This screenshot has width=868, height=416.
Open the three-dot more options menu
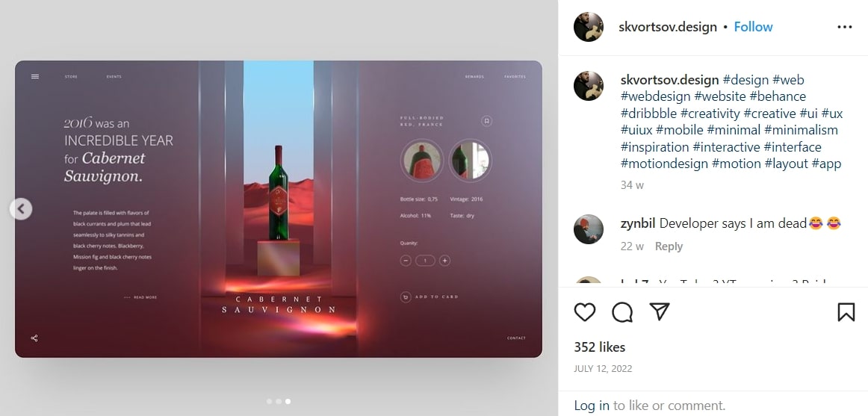pyautogui.click(x=845, y=27)
